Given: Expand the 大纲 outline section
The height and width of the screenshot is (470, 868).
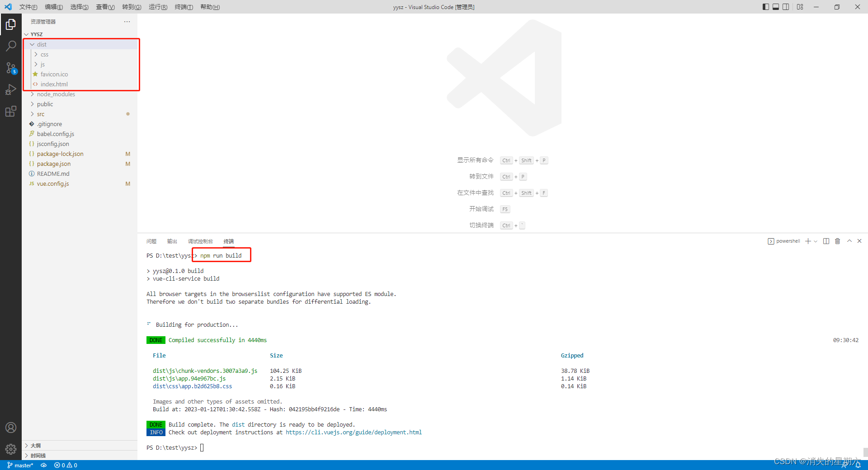Looking at the screenshot, I should [80, 446].
